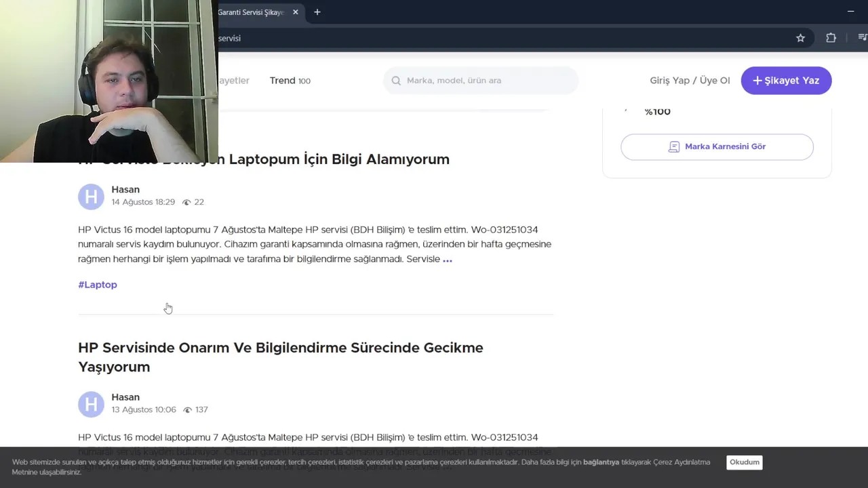Viewport: 868px width, 488px height.
Task: Click username Hasan on 13 Ağustos post
Action: 125,397
